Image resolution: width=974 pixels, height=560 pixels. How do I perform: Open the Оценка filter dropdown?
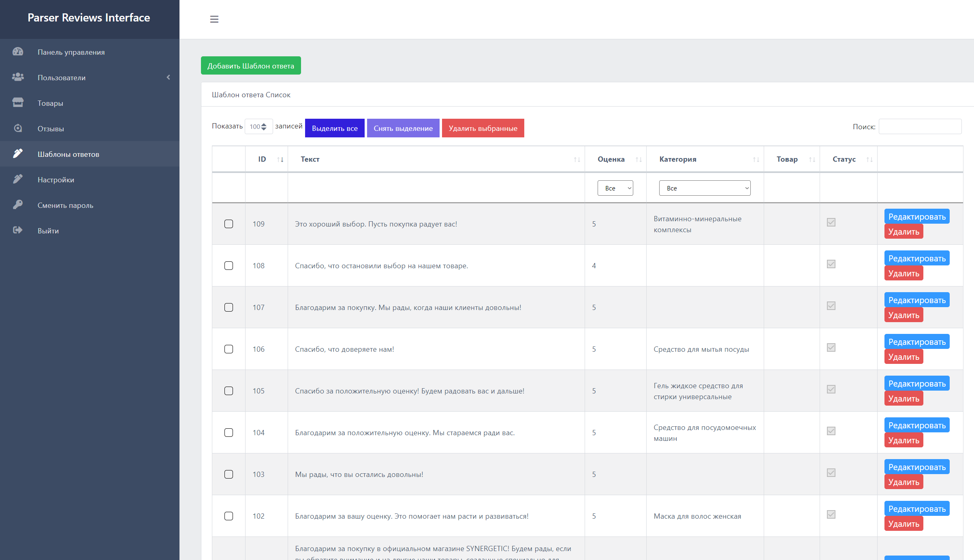pyautogui.click(x=615, y=188)
